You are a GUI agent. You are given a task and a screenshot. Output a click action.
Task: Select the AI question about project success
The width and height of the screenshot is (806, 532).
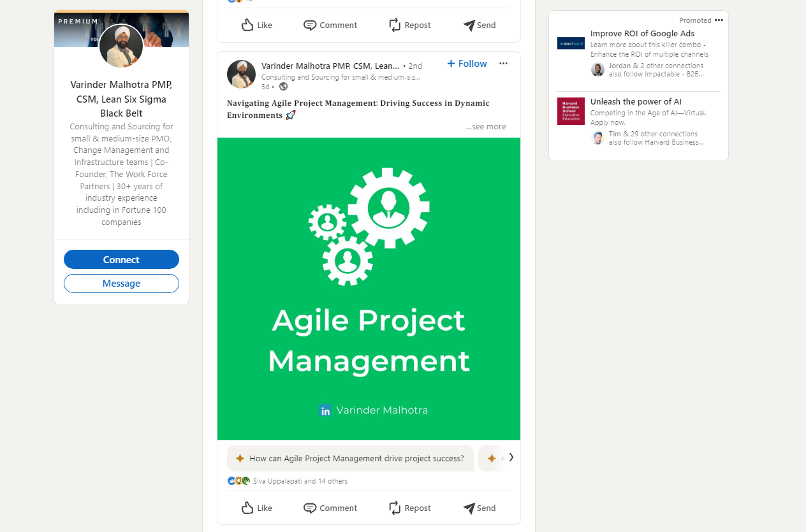point(350,458)
